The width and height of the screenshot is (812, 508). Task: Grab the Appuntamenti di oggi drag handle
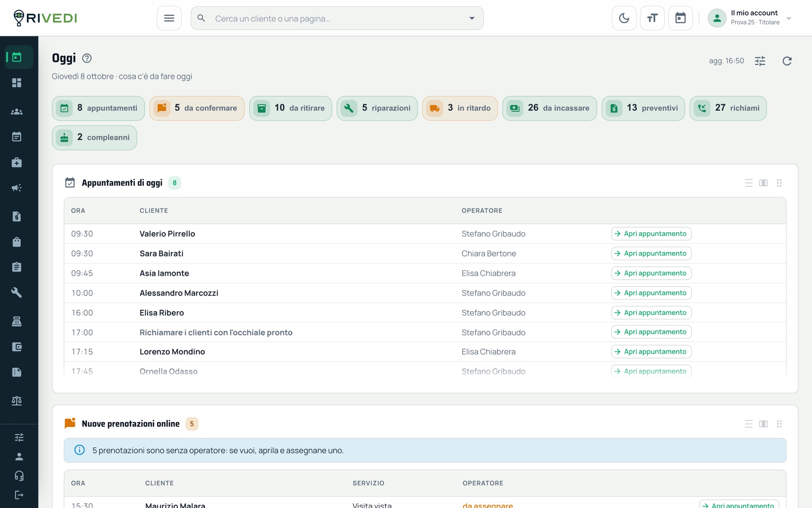coord(779,183)
